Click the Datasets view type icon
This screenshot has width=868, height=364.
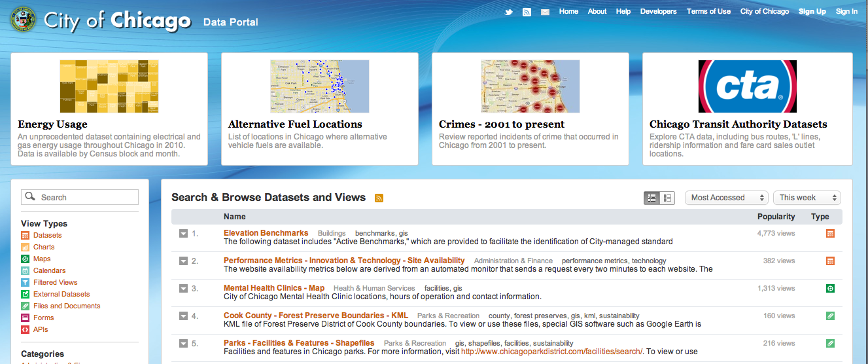(x=26, y=235)
